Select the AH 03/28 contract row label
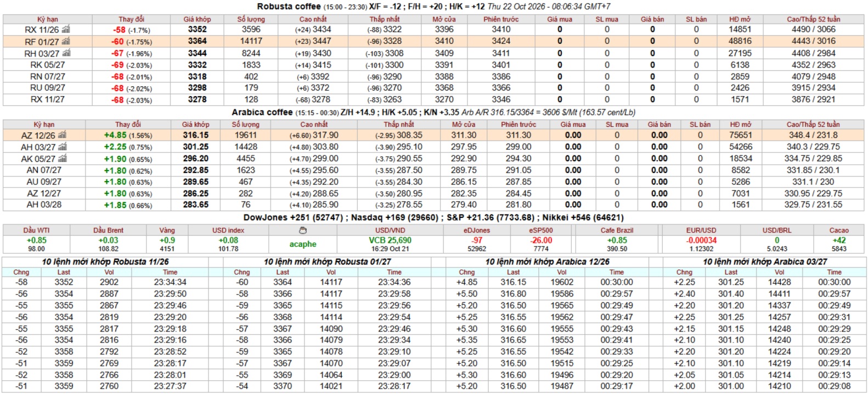868x394 pixels. click(x=44, y=205)
